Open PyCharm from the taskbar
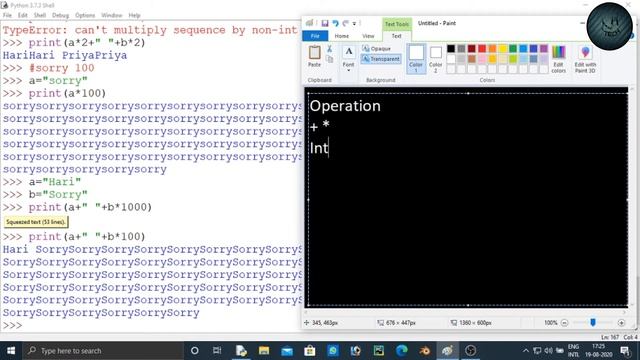 coord(379,351)
